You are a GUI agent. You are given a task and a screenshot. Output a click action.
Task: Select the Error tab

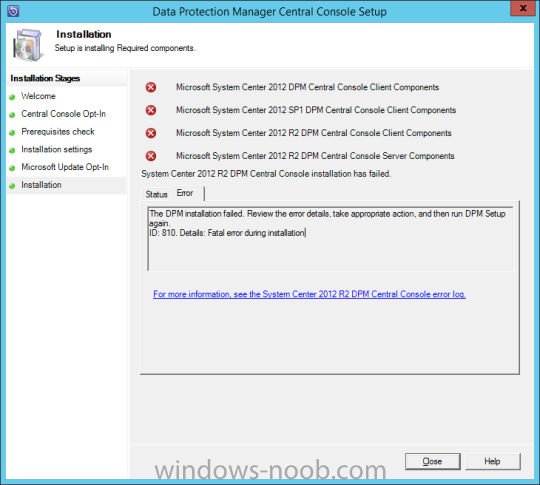click(187, 193)
